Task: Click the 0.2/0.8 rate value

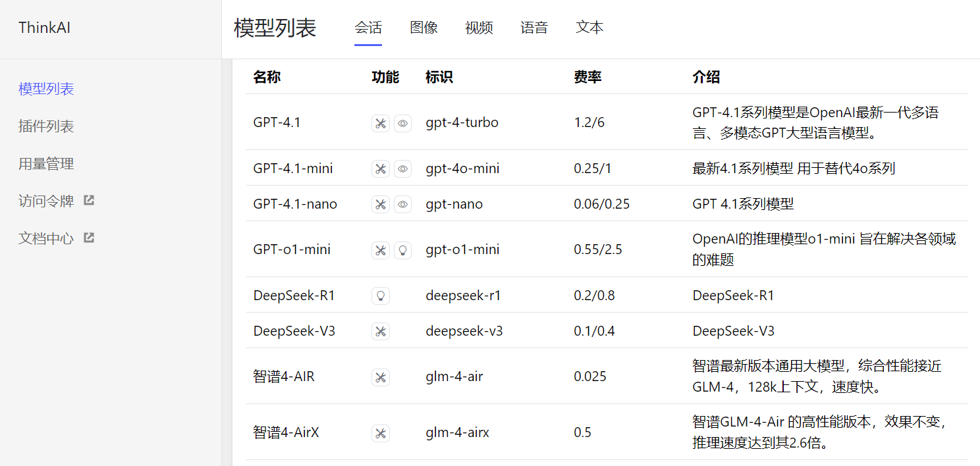Action: pyautogui.click(x=594, y=296)
